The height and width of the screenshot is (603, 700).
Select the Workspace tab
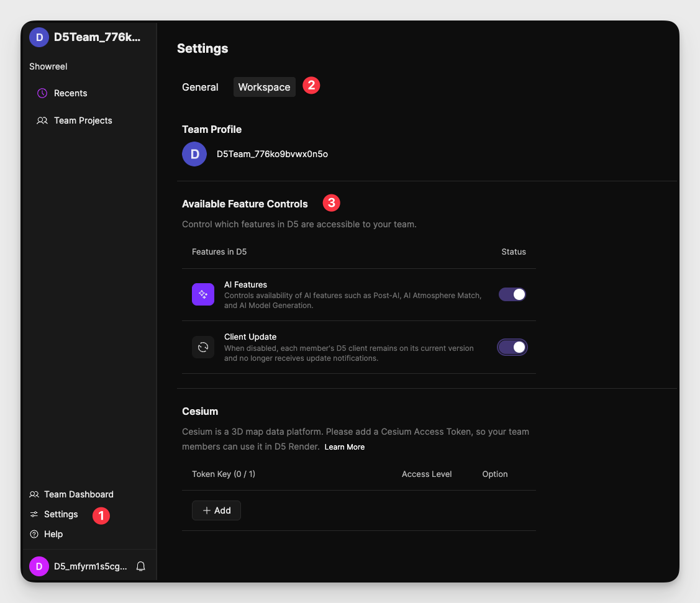[x=264, y=87]
